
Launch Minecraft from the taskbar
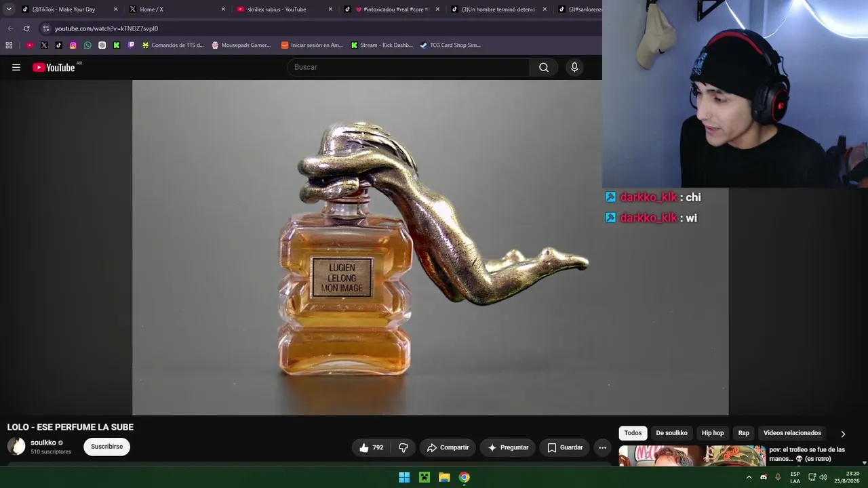coord(425,477)
